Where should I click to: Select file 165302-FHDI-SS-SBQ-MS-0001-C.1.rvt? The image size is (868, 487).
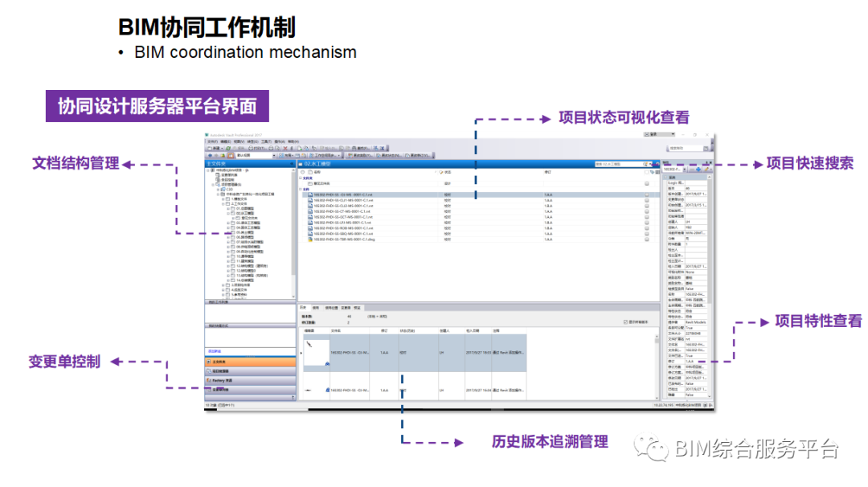(343, 234)
